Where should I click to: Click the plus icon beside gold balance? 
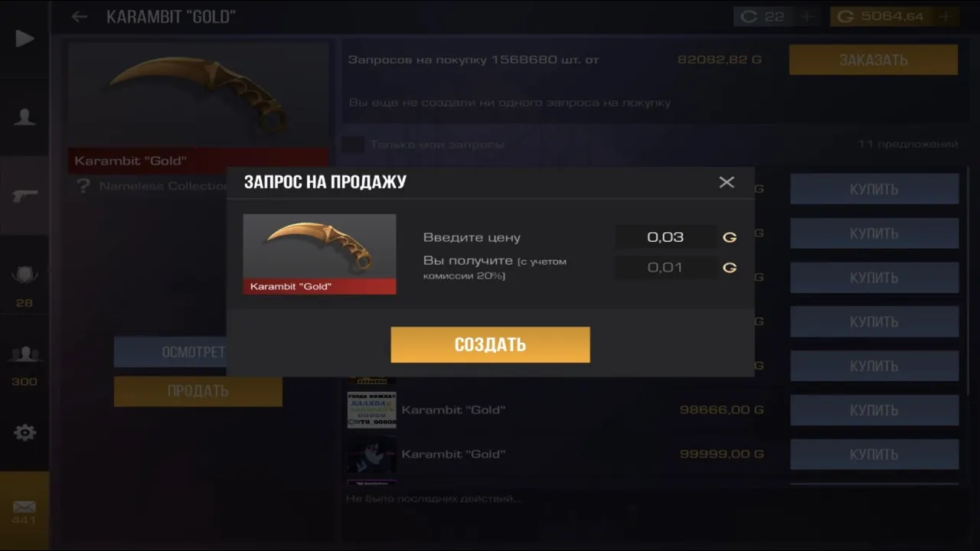pyautogui.click(x=947, y=16)
